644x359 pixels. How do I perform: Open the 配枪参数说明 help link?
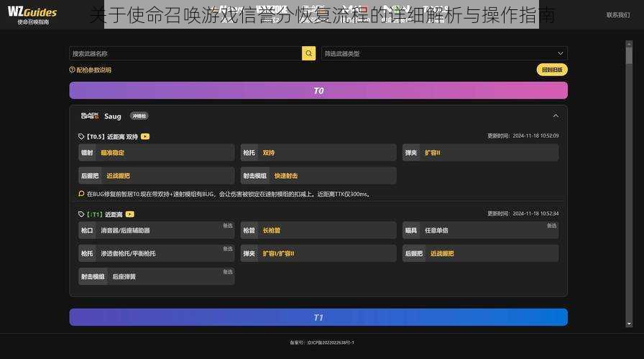[x=91, y=70]
